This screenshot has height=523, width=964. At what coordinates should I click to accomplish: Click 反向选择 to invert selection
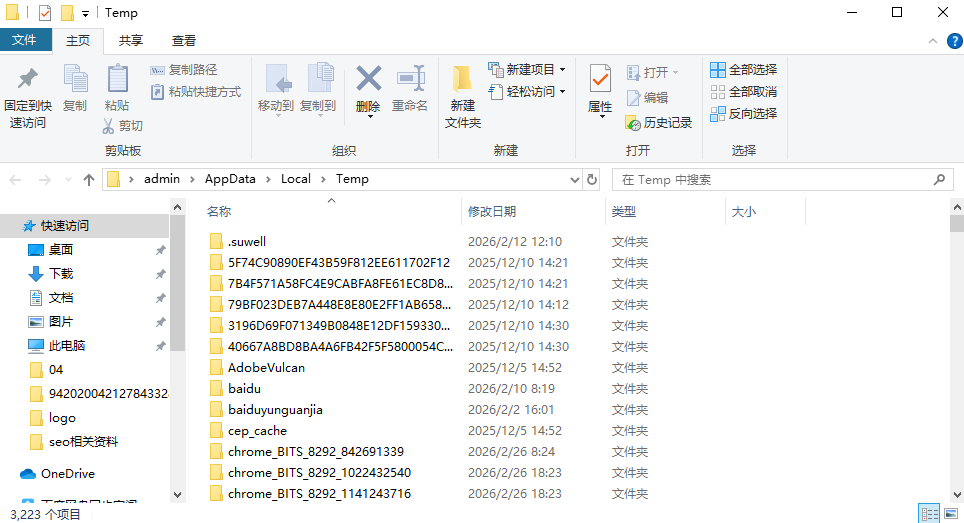743,114
